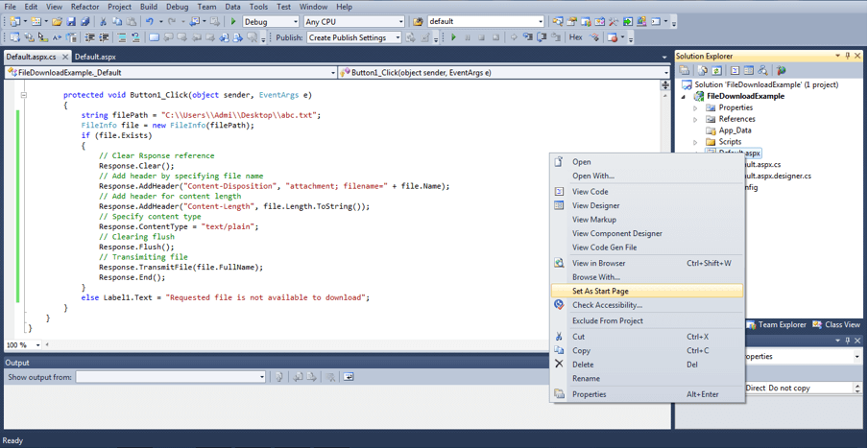Switch to the Class View tab
This screenshot has height=448, width=868.
(837, 324)
